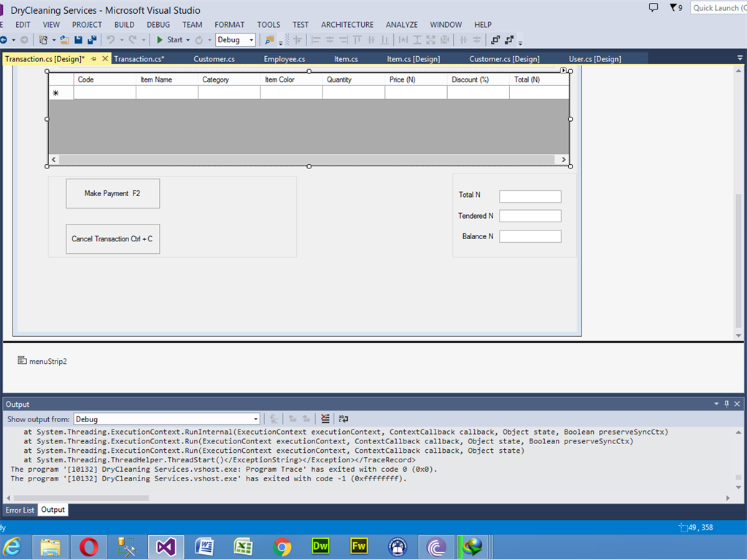Open the New Project dropdown arrow
The width and height of the screenshot is (747, 560).
[x=54, y=40]
